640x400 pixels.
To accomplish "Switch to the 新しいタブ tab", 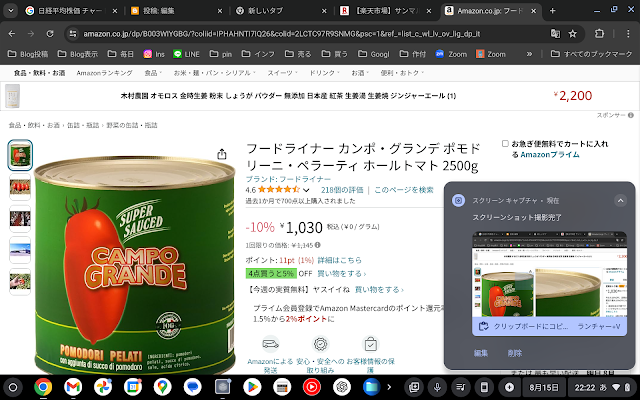I will [281, 11].
